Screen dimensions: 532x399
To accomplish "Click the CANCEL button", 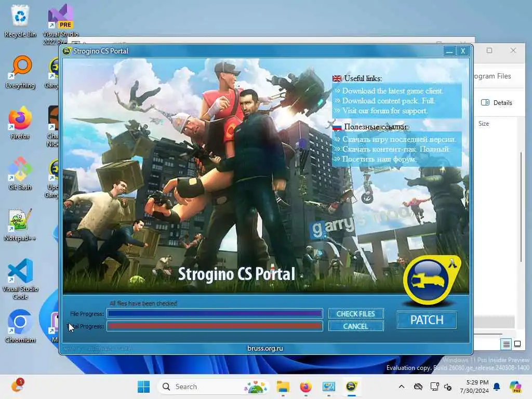I will coord(355,326).
